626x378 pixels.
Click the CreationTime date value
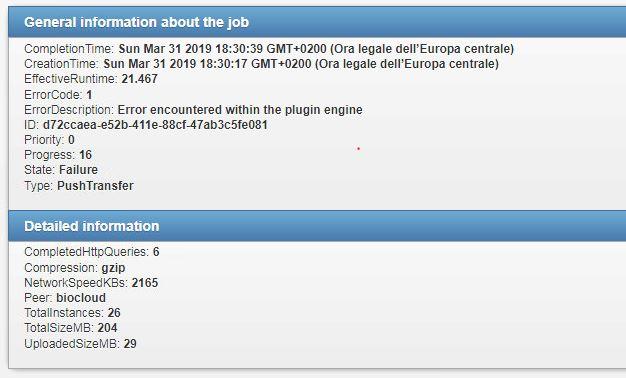(301, 64)
